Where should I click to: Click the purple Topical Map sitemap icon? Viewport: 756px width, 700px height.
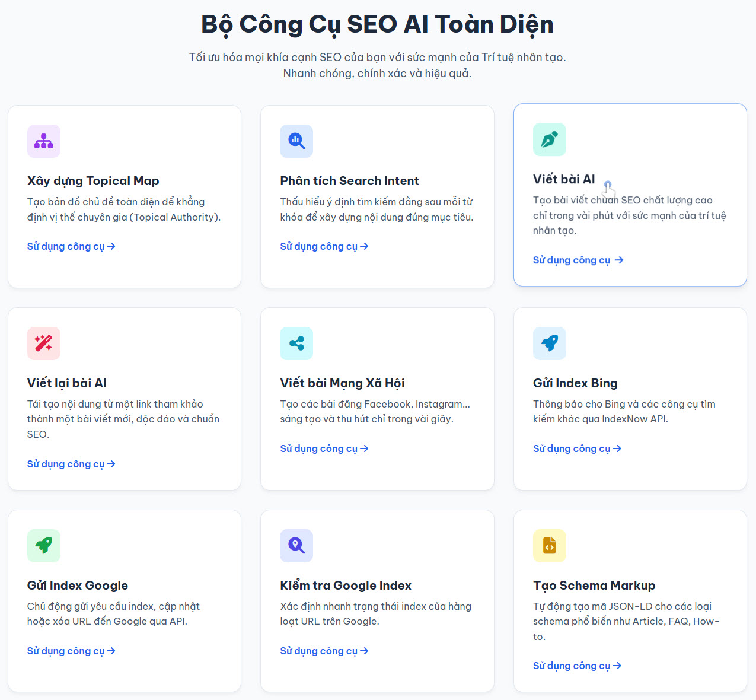click(x=44, y=141)
